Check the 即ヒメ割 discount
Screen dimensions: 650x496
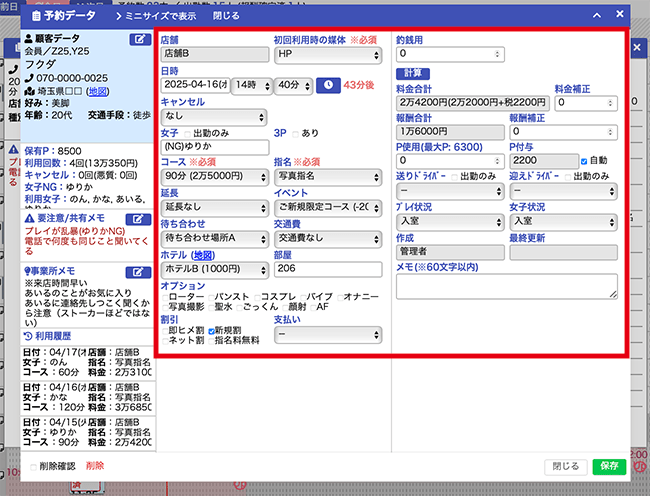165,331
